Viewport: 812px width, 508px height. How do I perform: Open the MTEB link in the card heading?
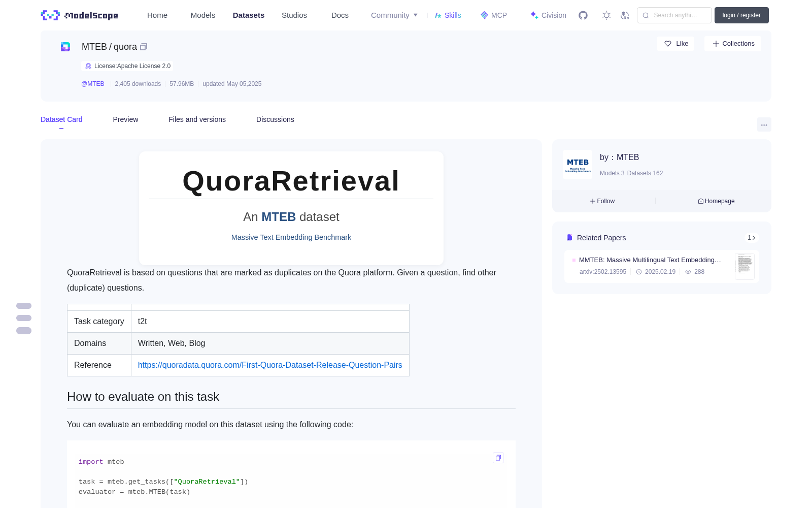click(279, 217)
